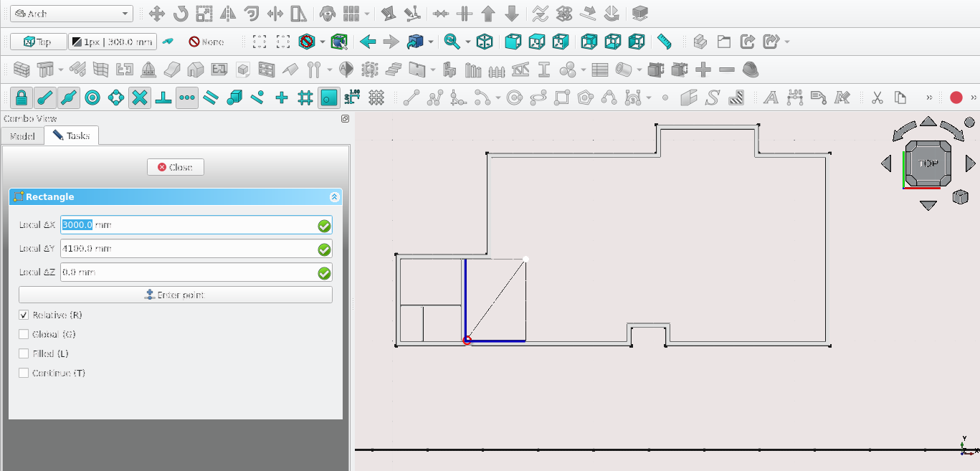Open the Arch workbench dropdown
Image resolution: width=980 pixels, height=471 pixels.
71,14
